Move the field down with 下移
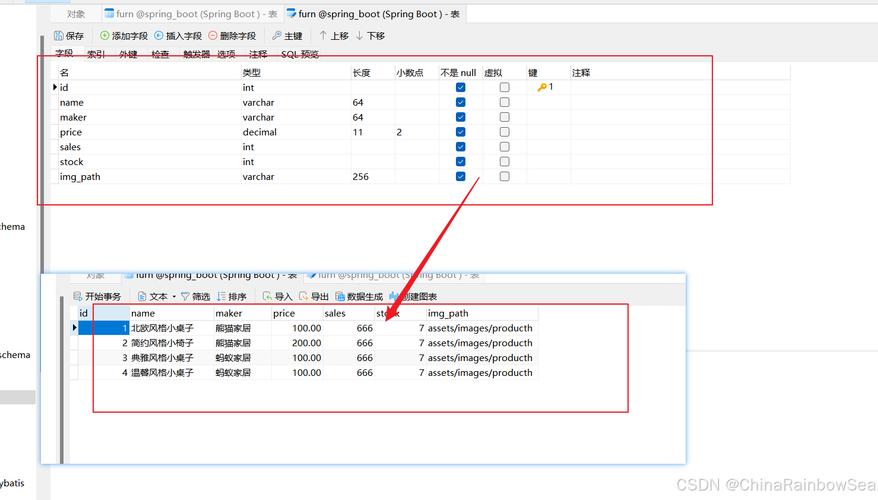Screen dimensions: 878x500 pyautogui.click(x=370, y=36)
